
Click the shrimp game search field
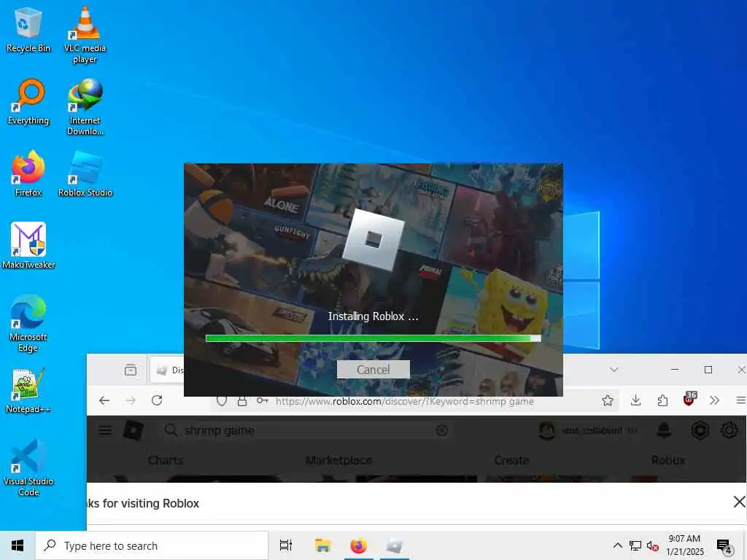305,430
